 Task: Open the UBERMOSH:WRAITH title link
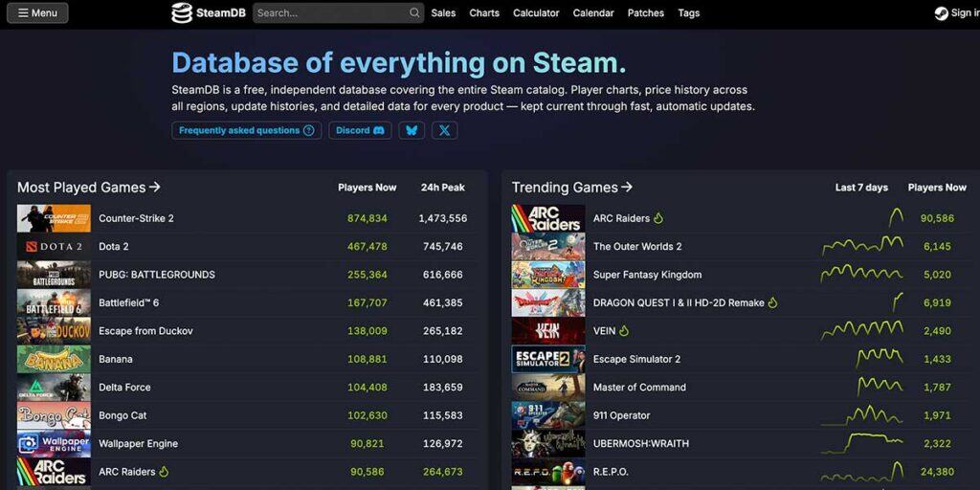coord(641,443)
